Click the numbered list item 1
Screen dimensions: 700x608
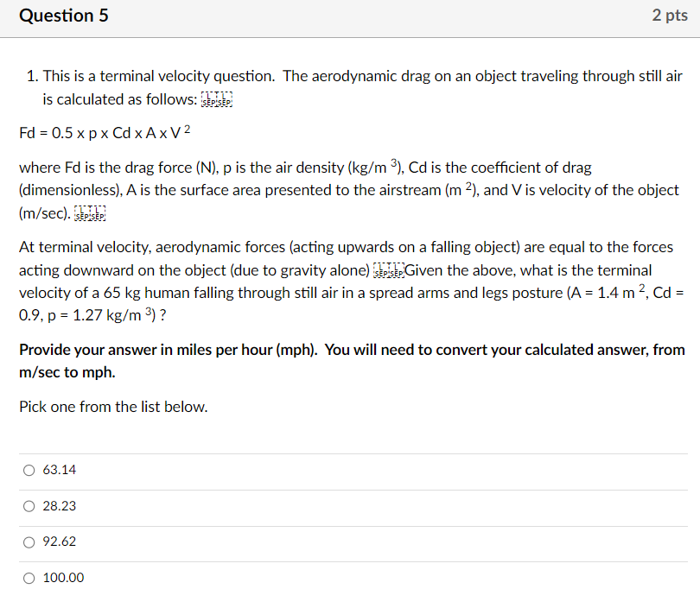click(31, 76)
